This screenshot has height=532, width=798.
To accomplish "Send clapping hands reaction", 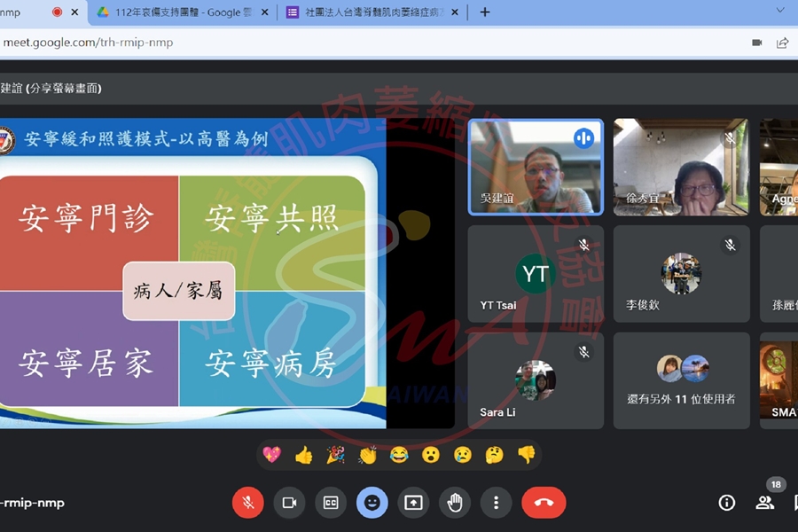I will (x=367, y=454).
